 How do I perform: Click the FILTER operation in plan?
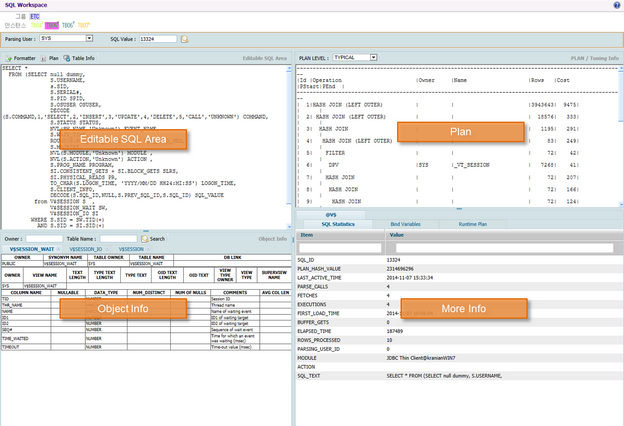[335, 153]
